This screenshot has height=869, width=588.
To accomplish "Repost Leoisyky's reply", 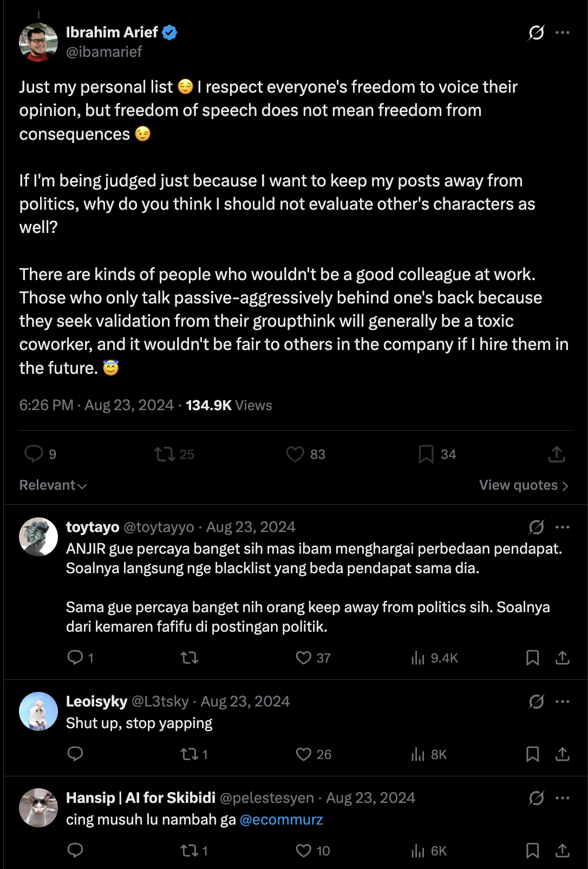I will click(x=190, y=754).
